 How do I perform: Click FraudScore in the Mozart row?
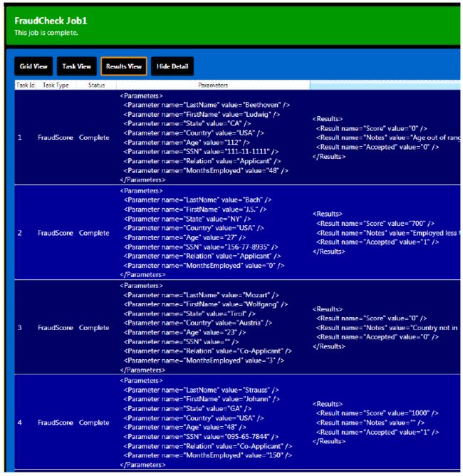[x=56, y=328]
